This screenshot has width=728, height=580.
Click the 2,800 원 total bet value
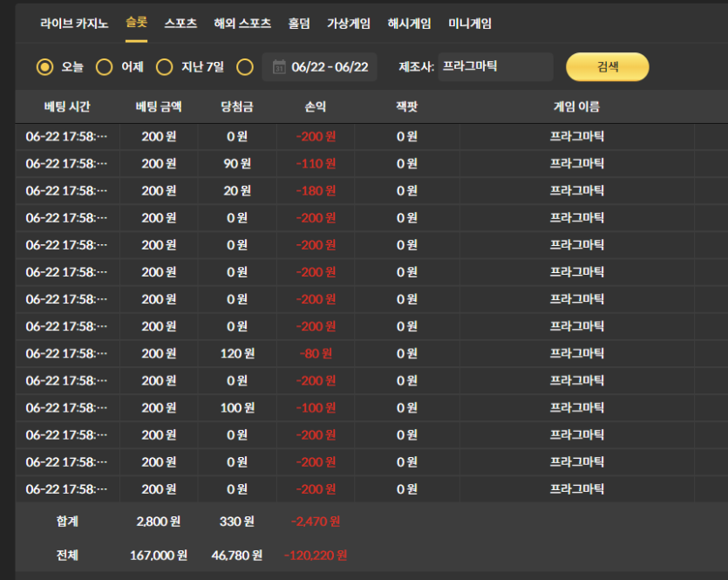coord(159,522)
